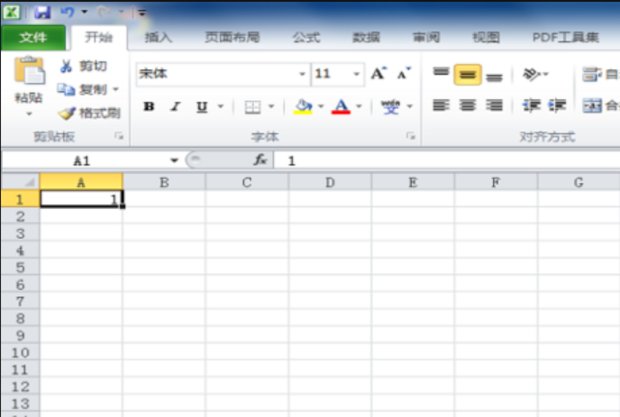Open the 数据 (Data) tab
The image size is (620, 417).
pyautogui.click(x=366, y=38)
